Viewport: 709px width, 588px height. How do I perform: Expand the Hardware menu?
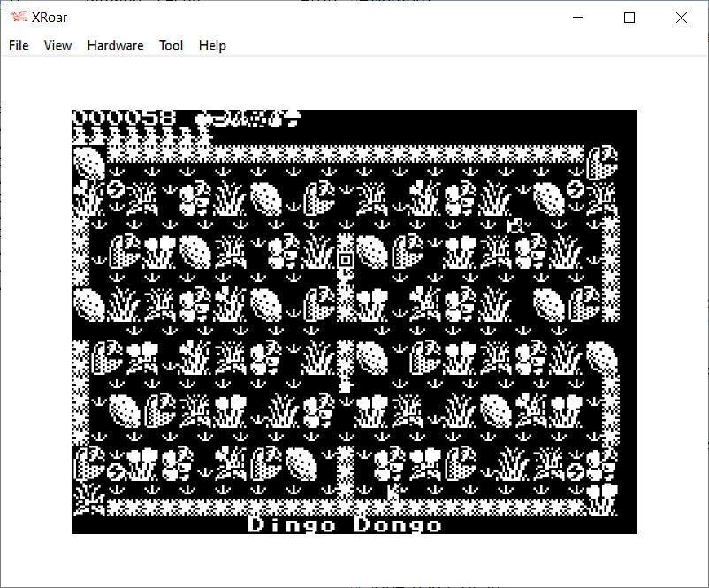pyautogui.click(x=115, y=45)
